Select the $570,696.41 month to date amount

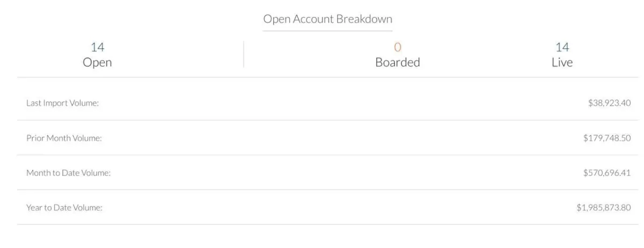[x=608, y=172]
